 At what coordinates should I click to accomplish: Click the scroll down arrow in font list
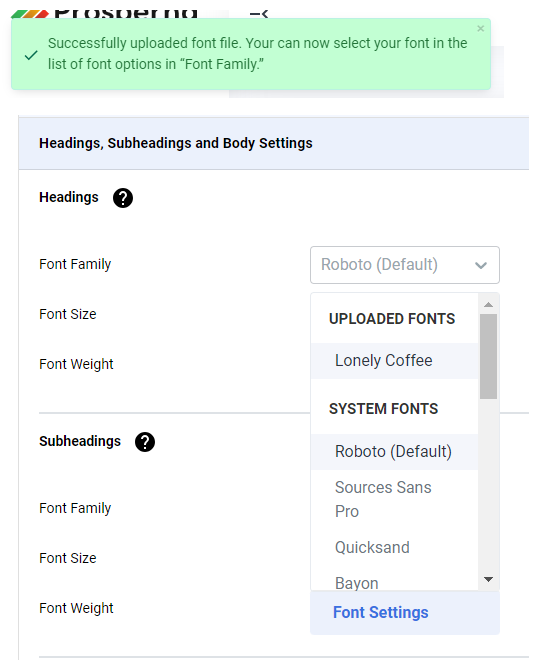coord(488,579)
